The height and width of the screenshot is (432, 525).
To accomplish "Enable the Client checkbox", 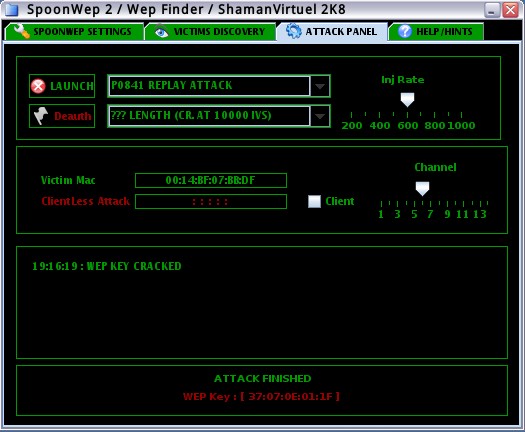I will pos(314,201).
